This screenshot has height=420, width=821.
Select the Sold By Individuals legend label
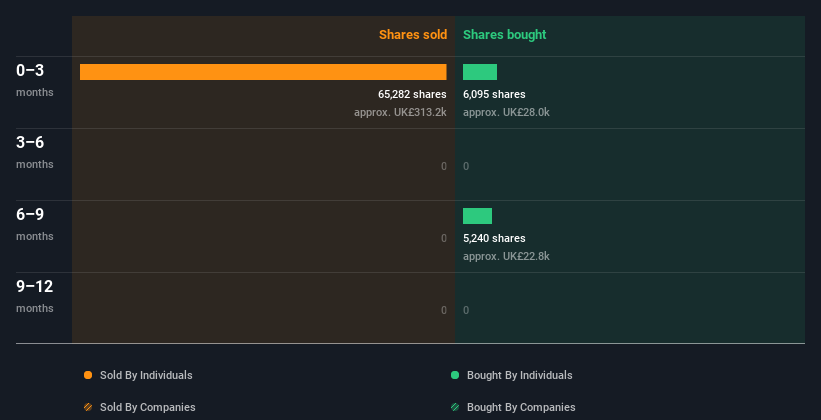146,375
